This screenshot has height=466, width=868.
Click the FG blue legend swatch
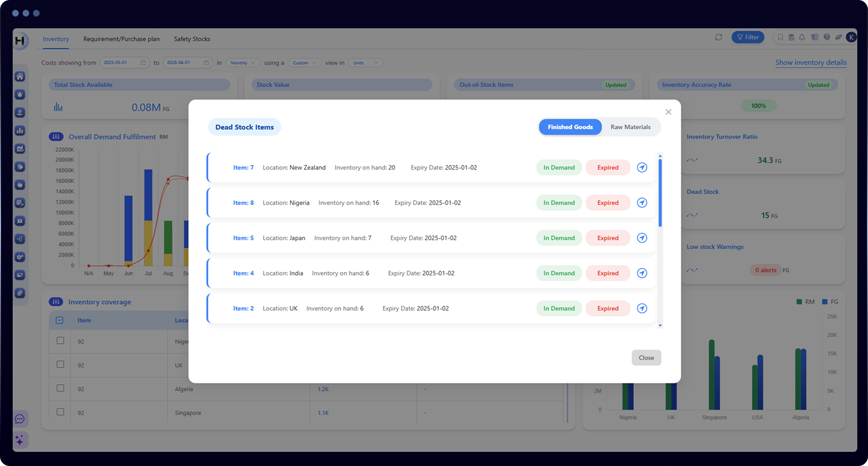[825, 302]
